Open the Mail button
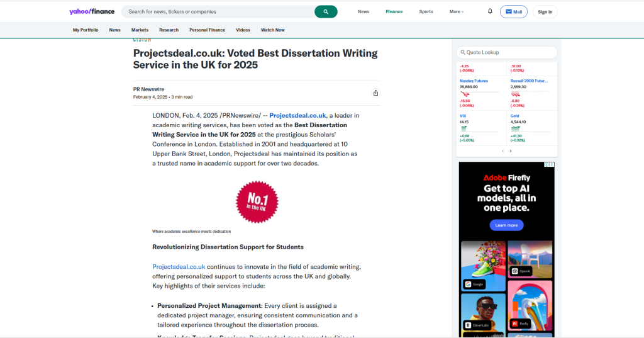Viewport: 644px width, 338px height. [514, 11]
